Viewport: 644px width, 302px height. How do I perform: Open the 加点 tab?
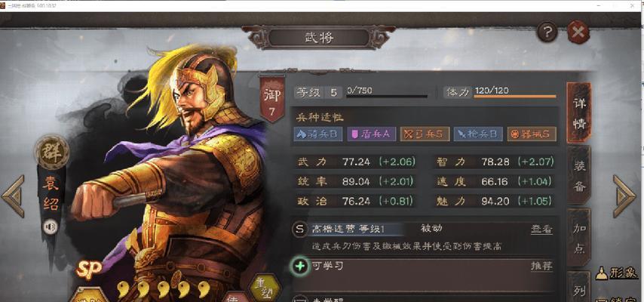tap(579, 238)
